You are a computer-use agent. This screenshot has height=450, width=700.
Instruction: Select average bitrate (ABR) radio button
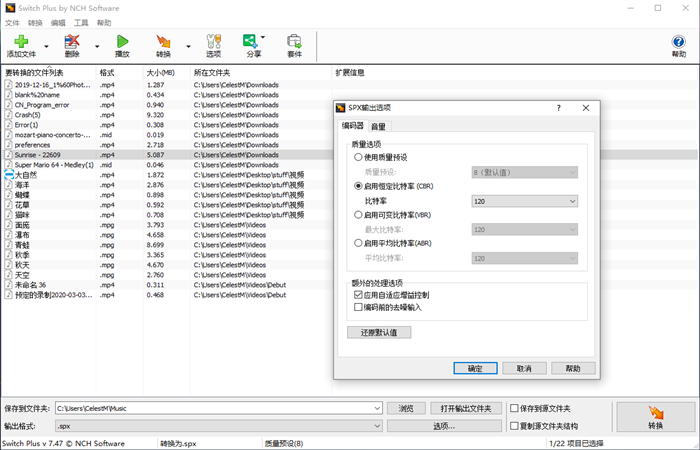[358, 243]
